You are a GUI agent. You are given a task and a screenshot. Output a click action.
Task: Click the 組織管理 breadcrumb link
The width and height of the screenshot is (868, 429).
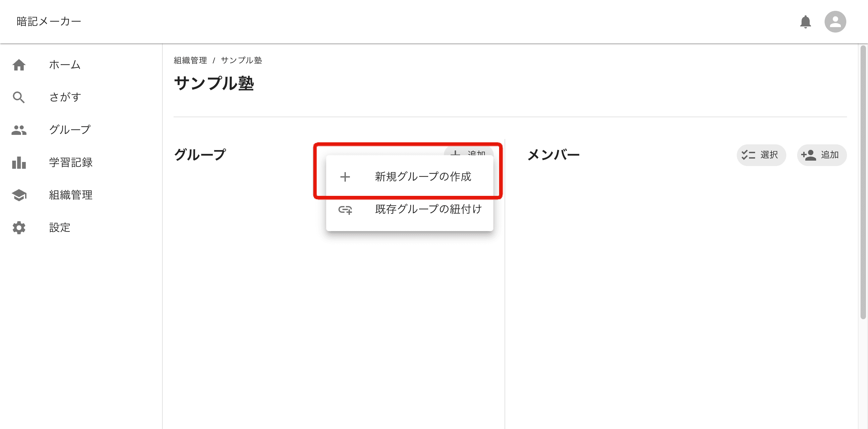point(190,60)
